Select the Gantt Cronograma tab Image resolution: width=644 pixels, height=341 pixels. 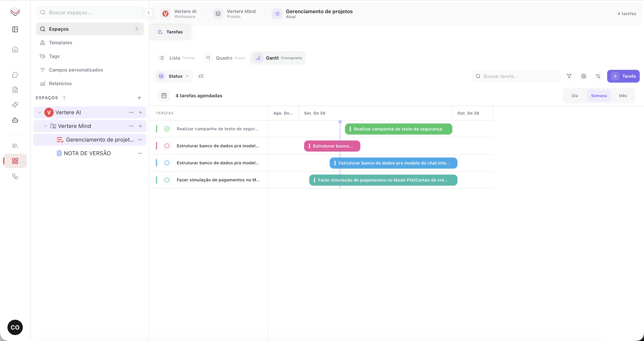(x=277, y=58)
